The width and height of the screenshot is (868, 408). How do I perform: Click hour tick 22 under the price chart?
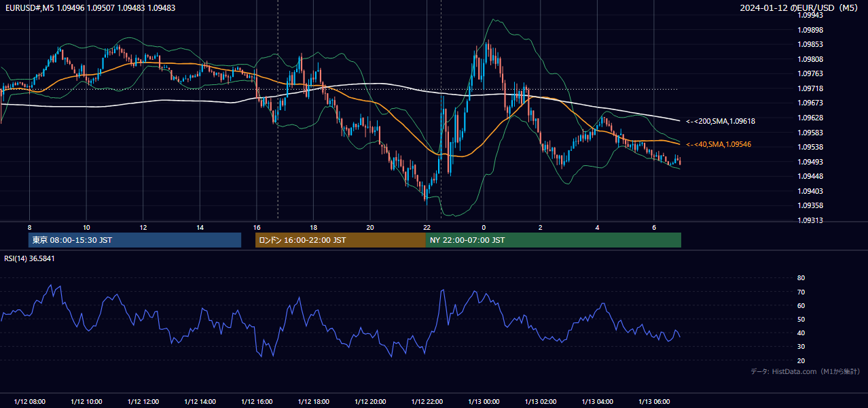(427, 227)
